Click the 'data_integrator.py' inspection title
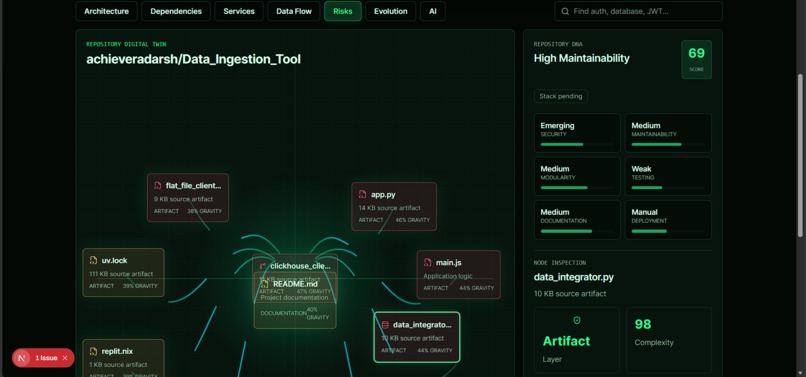806x377 pixels. tap(574, 277)
